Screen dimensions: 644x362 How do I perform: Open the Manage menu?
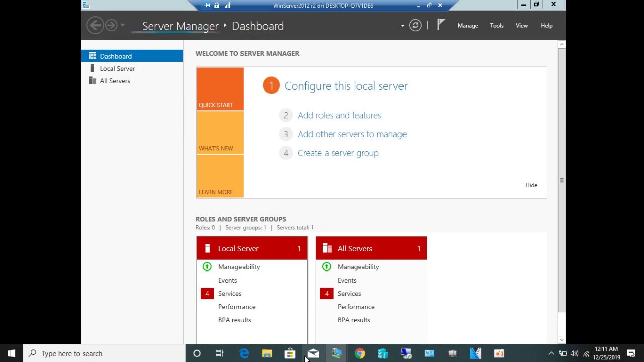[x=468, y=26]
